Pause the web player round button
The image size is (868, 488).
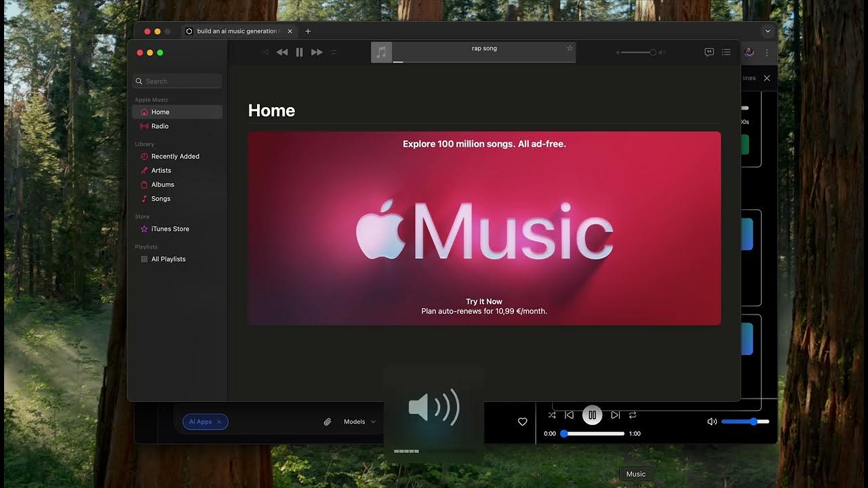(x=592, y=415)
